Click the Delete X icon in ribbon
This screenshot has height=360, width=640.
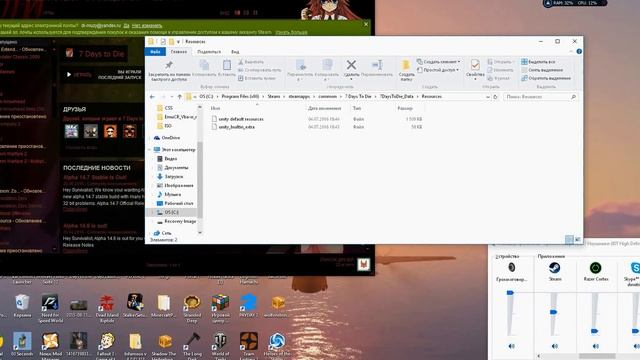[x=351, y=64]
